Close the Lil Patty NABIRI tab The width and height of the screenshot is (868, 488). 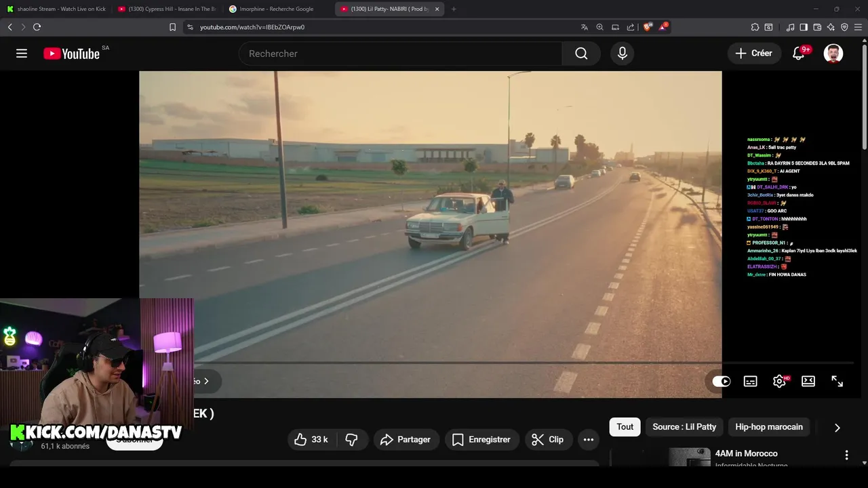click(437, 9)
